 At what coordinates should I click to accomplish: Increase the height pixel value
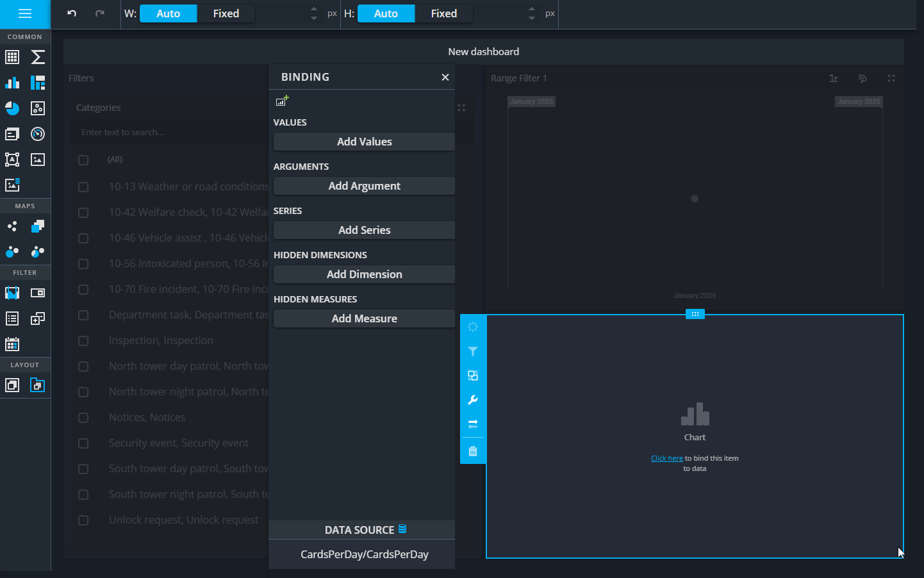(x=532, y=9)
